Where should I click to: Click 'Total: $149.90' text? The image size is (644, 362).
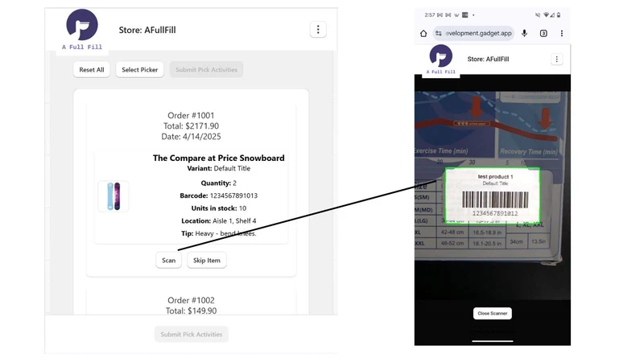(x=191, y=311)
